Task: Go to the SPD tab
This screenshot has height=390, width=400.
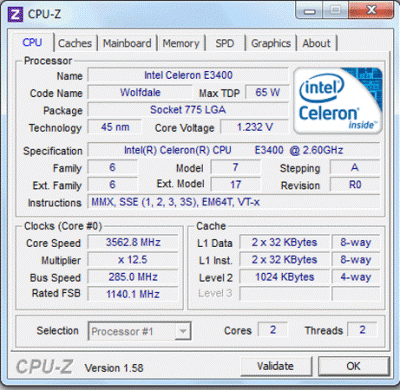Action: tap(225, 43)
